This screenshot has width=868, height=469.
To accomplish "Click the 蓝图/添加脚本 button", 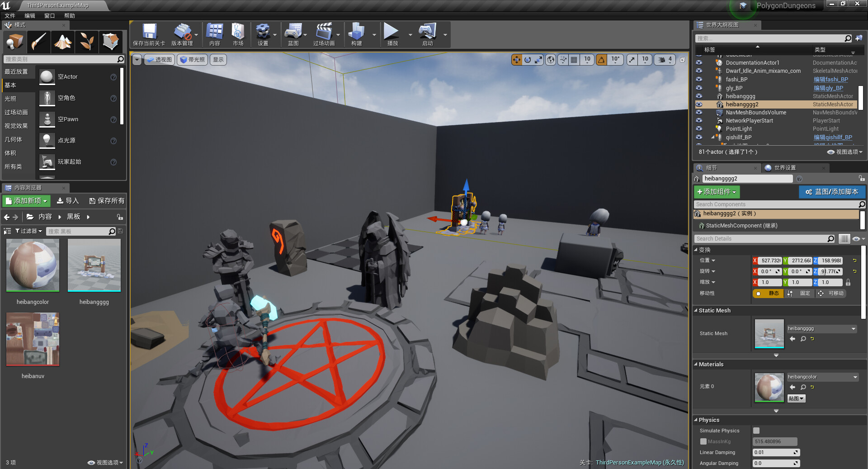I will point(832,192).
